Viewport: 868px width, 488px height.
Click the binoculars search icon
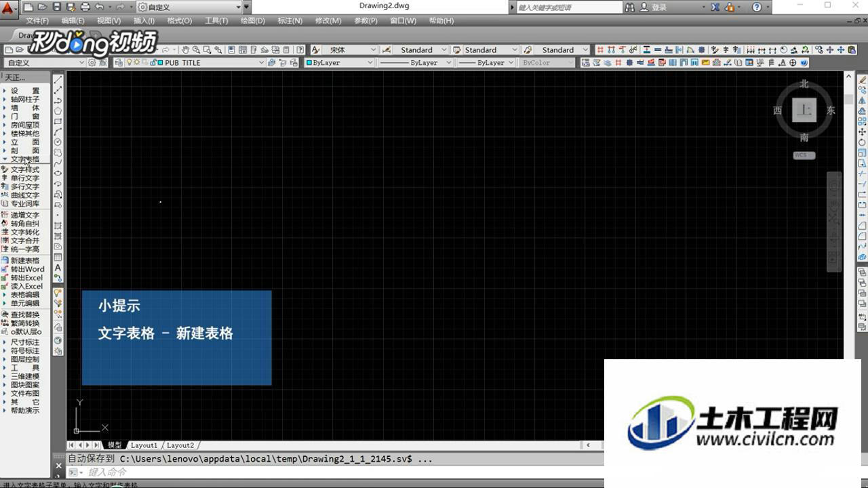[630, 7]
